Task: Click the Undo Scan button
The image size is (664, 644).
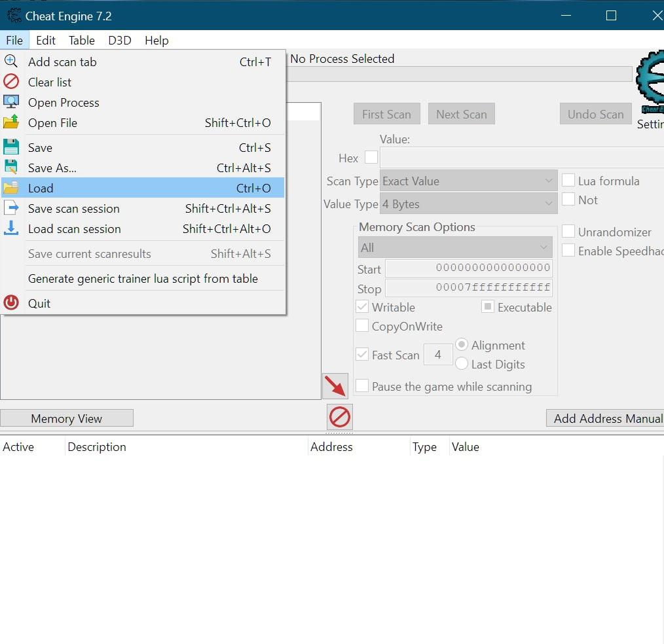Action: (595, 114)
